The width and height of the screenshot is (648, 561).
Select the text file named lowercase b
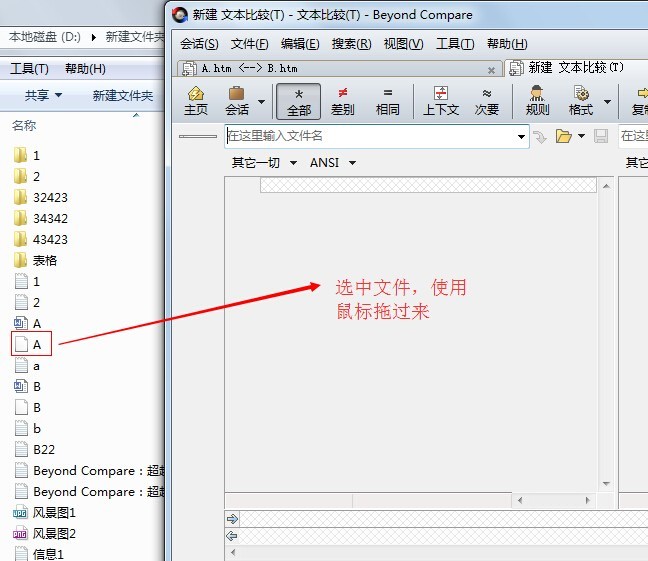tap(28, 429)
